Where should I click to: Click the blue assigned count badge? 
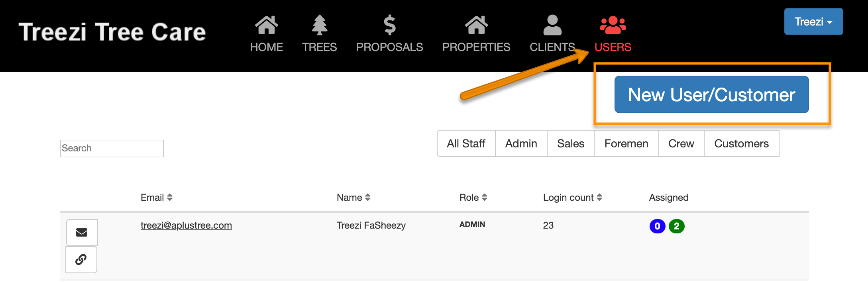(657, 226)
